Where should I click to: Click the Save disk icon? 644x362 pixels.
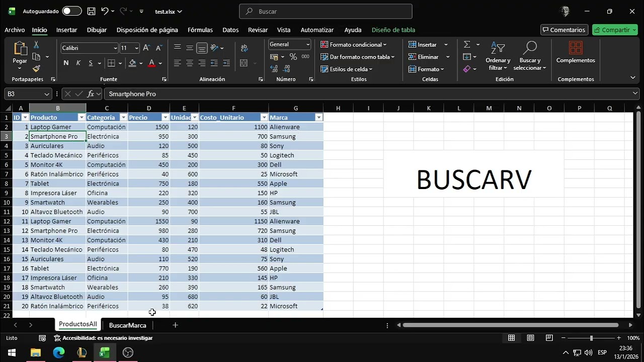pyautogui.click(x=91, y=11)
